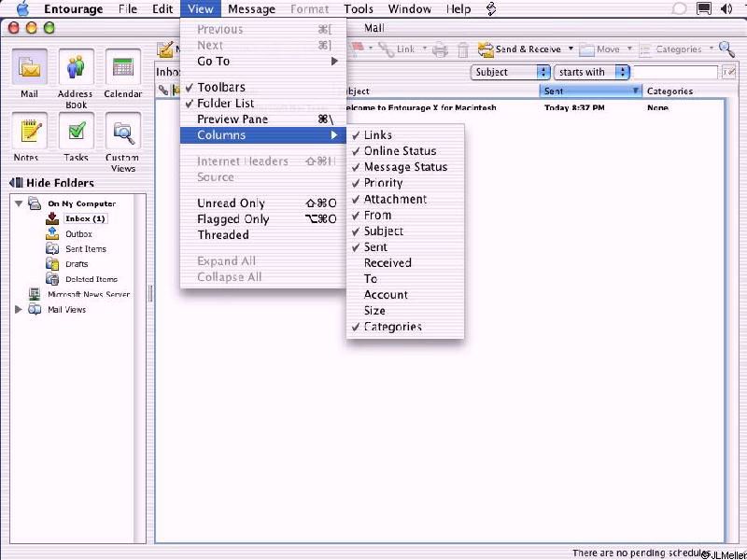The height and width of the screenshot is (560, 747).
Task: Open the File menu
Action: [x=128, y=9]
